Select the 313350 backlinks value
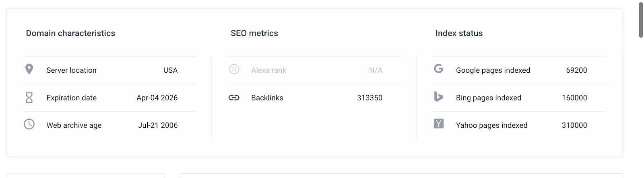Screen dimensions: 644x178 [369, 98]
